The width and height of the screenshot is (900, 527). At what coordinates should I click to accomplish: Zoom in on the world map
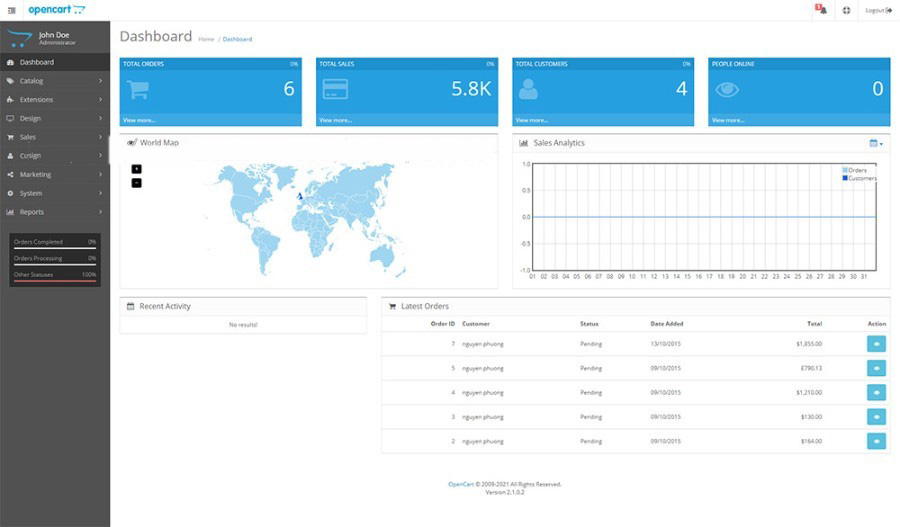click(x=137, y=168)
